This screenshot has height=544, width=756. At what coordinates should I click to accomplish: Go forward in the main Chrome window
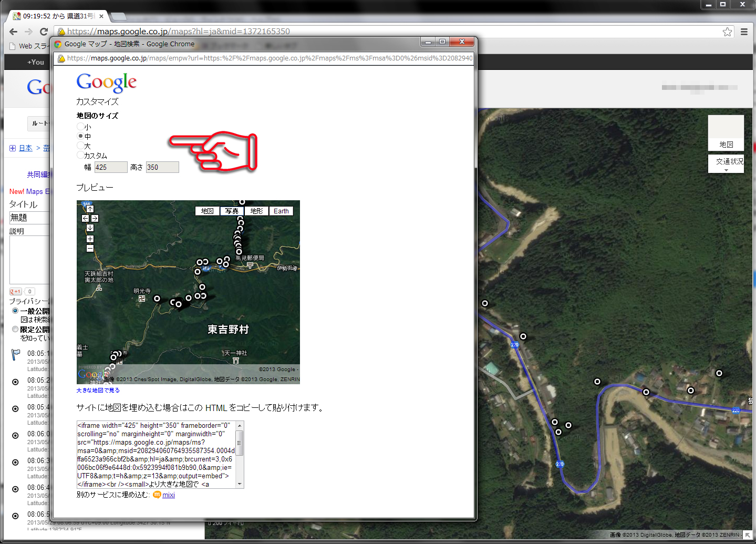click(x=29, y=32)
